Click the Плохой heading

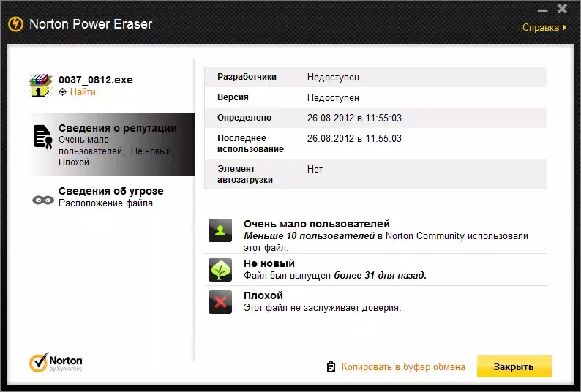[263, 295]
